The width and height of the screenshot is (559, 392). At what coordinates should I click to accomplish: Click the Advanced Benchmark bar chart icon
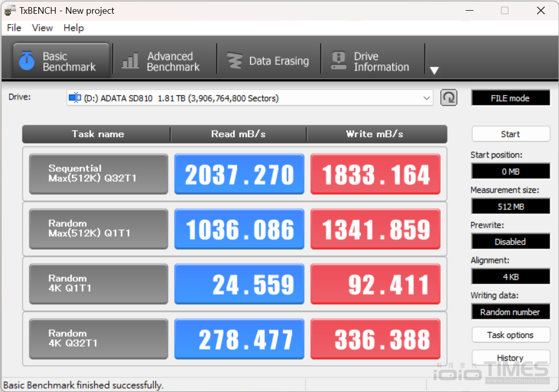pos(130,61)
